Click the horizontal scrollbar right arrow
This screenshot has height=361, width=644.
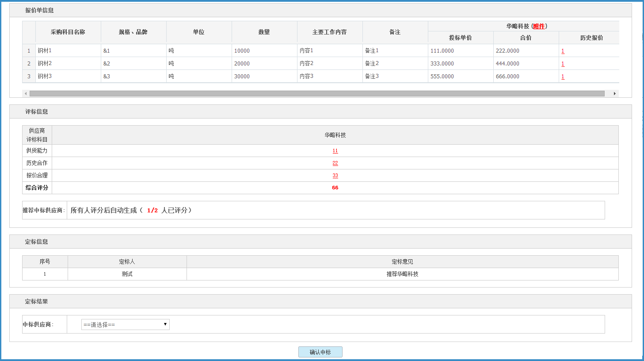614,93
